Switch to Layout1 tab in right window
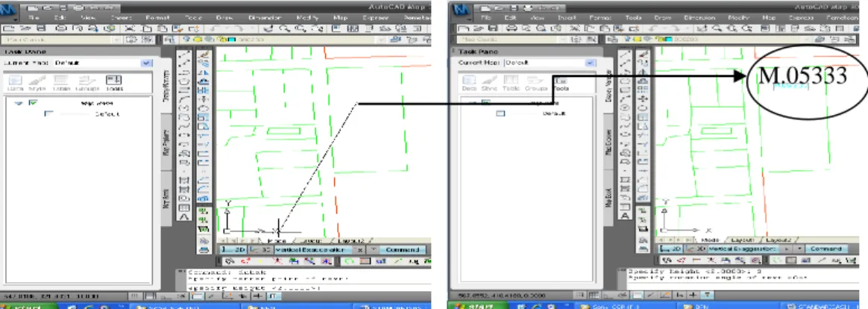868x309 pixels. click(x=743, y=240)
